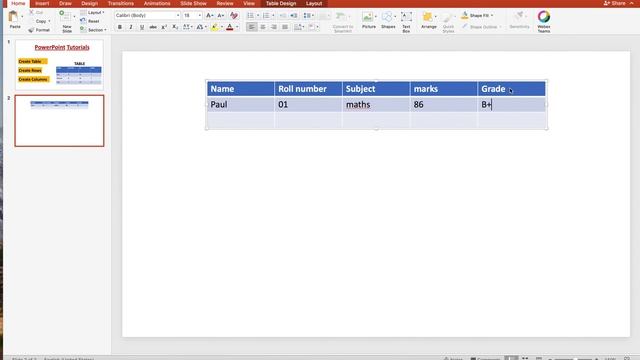
Task: Click the Name header cell
Action: 240,89
